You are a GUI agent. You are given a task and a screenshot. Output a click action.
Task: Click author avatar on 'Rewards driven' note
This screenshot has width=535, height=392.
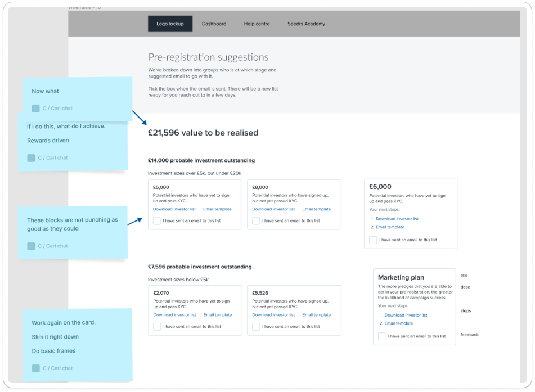pos(31,158)
